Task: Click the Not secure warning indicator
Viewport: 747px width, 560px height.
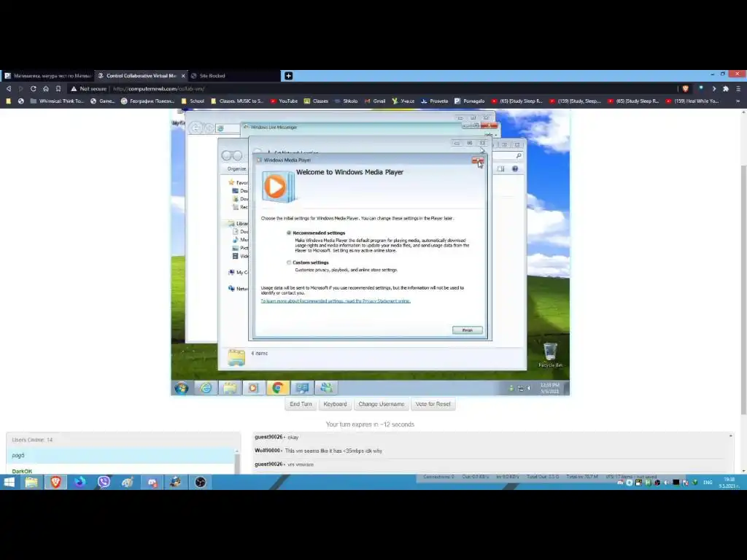Action: click(x=88, y=88)
